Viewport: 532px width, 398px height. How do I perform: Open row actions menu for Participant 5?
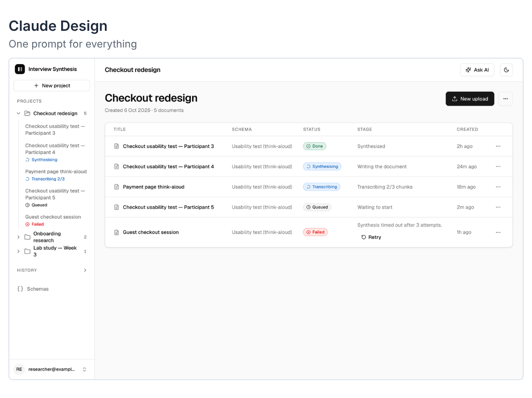click(x=498, y=207)
